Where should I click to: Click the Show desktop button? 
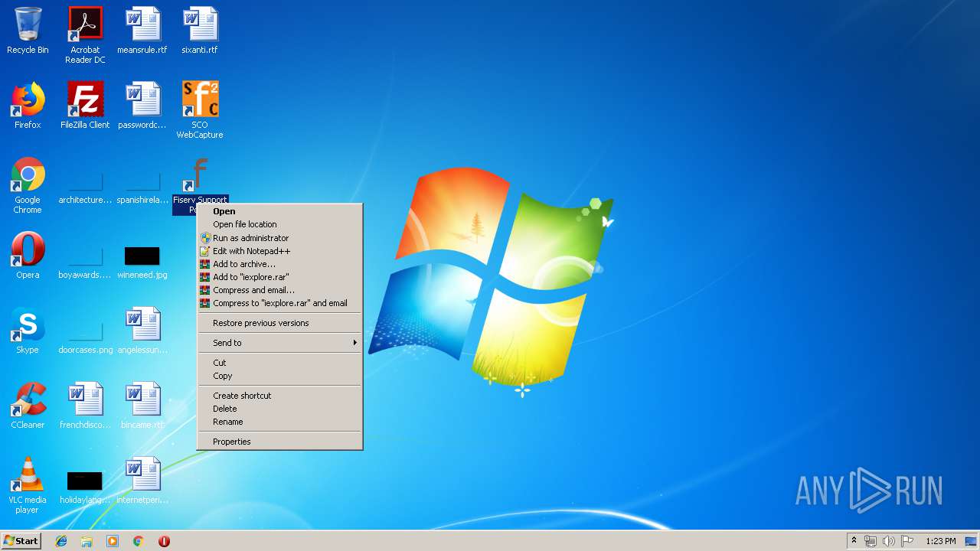(971, 541)
